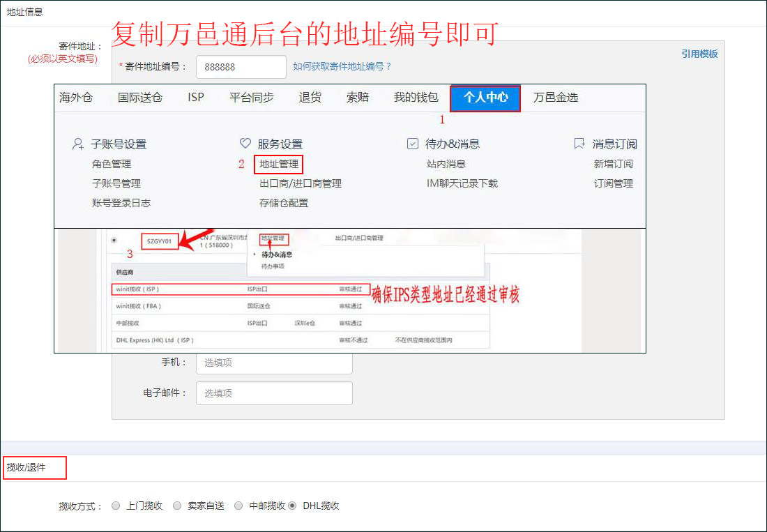Click the heart icon beside 服务设置
767x532 pixels.
click(x=245, y=143)
